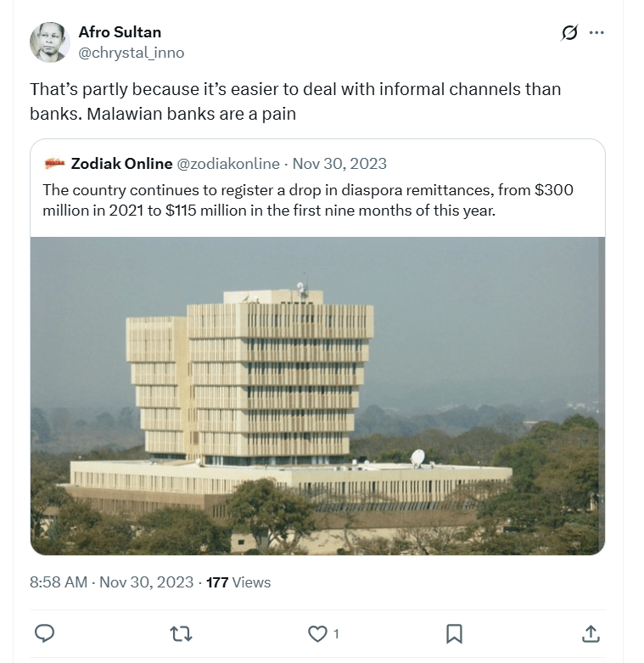Click the main tweet text about Malawian banks
This screenshot has height=663, width=644.
click(x=294, y=100)
